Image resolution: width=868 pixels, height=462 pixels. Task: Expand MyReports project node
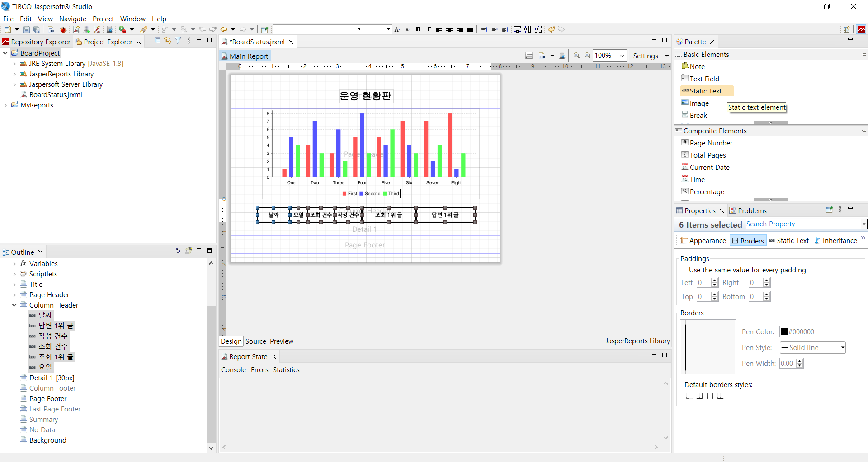coord(5,105)
